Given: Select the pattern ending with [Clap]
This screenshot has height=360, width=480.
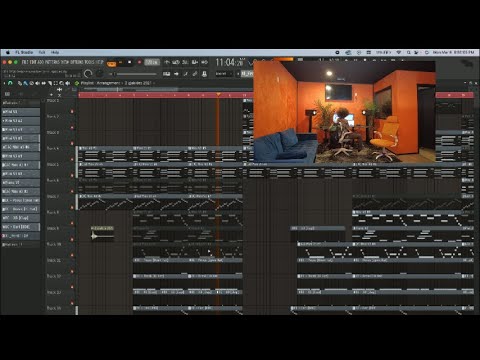Looking at the screenshot, I should coord(21,218).
